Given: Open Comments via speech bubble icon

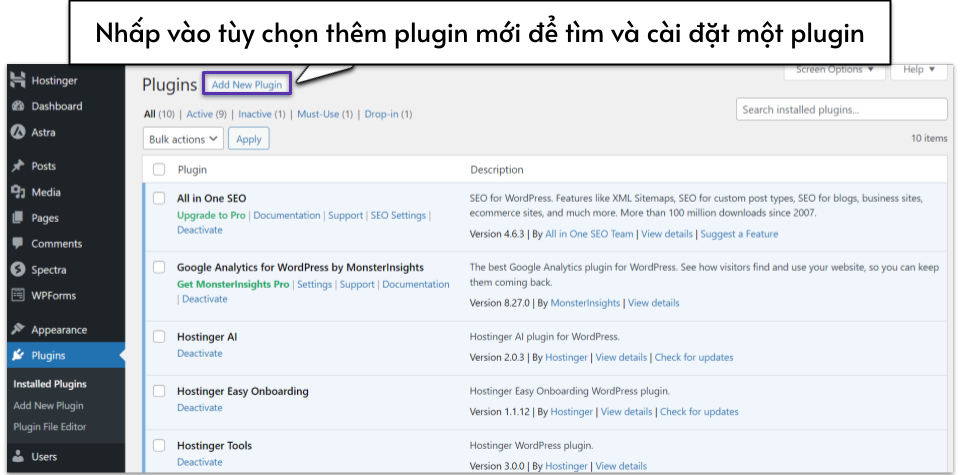Looking at the screenshot, I should click(17, 244).
